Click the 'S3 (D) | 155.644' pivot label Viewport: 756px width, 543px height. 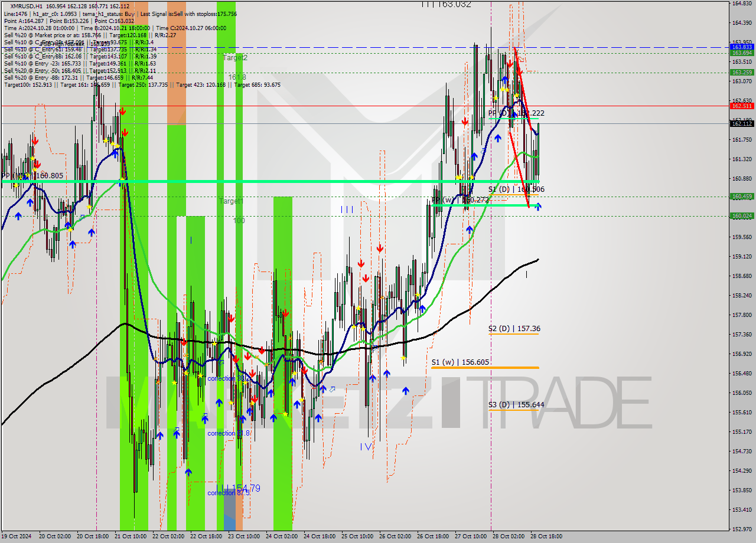[x=516, y=405]
